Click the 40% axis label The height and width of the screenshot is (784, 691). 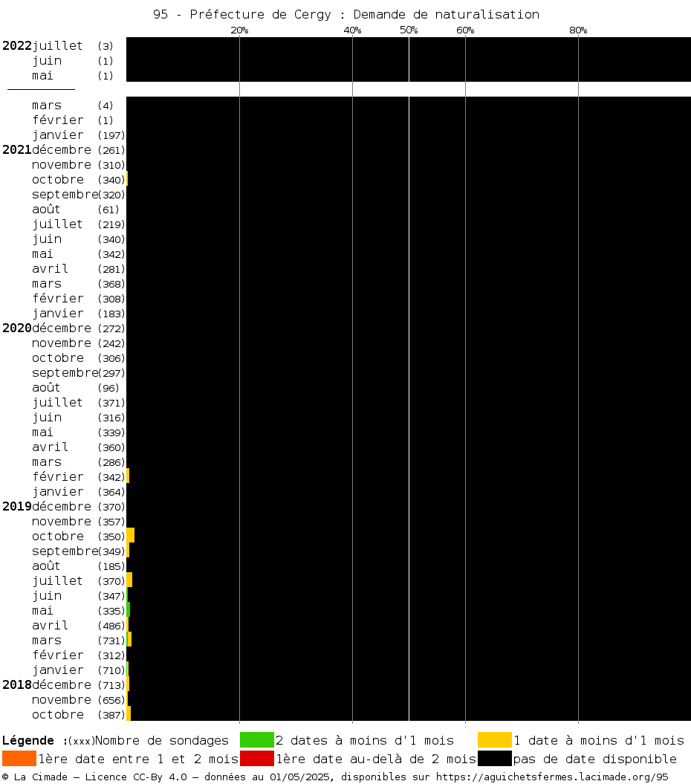tap(352, 30)
